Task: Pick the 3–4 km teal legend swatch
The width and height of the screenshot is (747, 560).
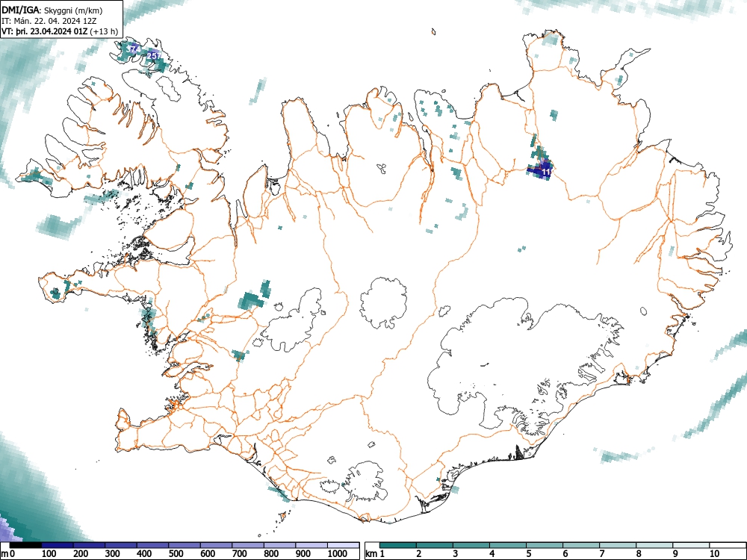Action: coord(471,545)
